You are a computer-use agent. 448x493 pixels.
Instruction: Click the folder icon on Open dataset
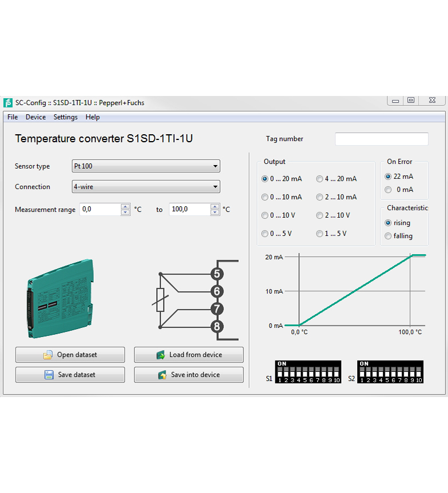(48, 355)
